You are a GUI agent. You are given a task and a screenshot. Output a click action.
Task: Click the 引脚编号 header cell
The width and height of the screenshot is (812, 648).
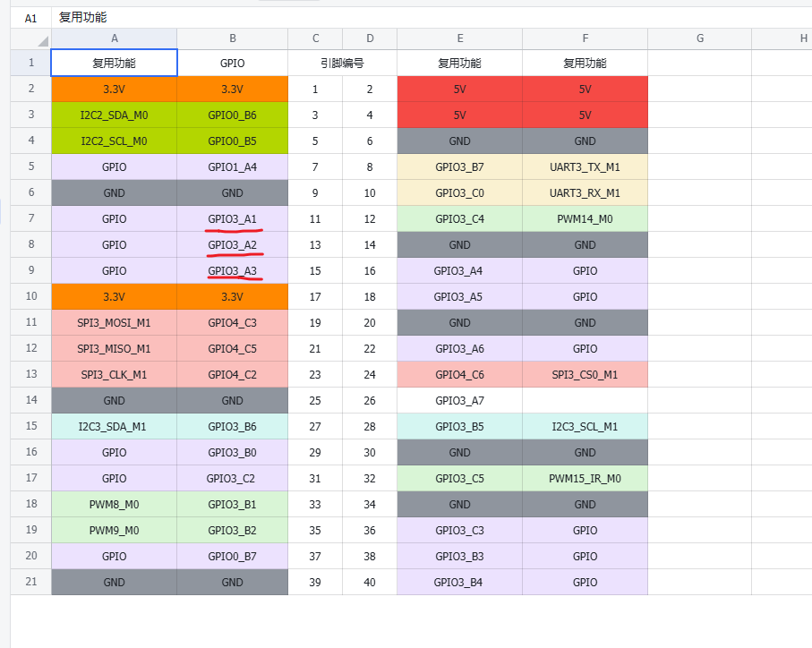point(342,64)
